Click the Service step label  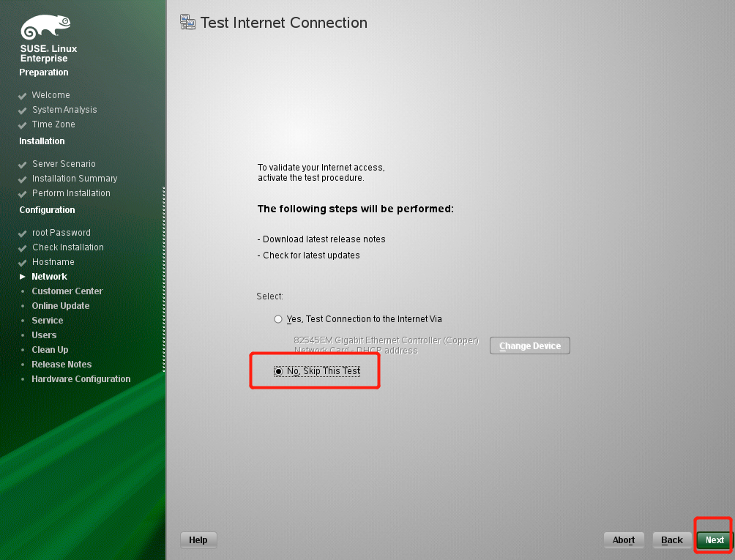click(48, 321)
